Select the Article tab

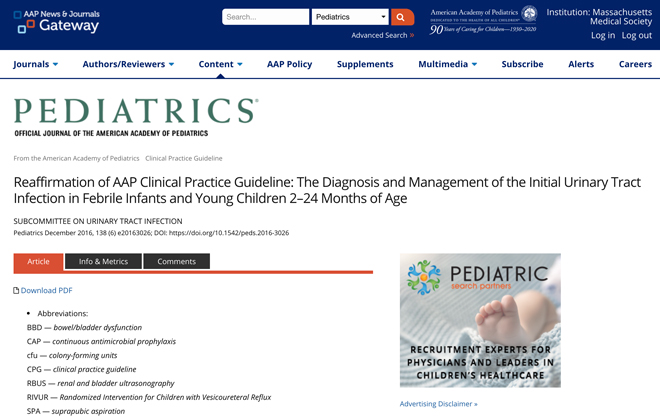tap(38, 261)
